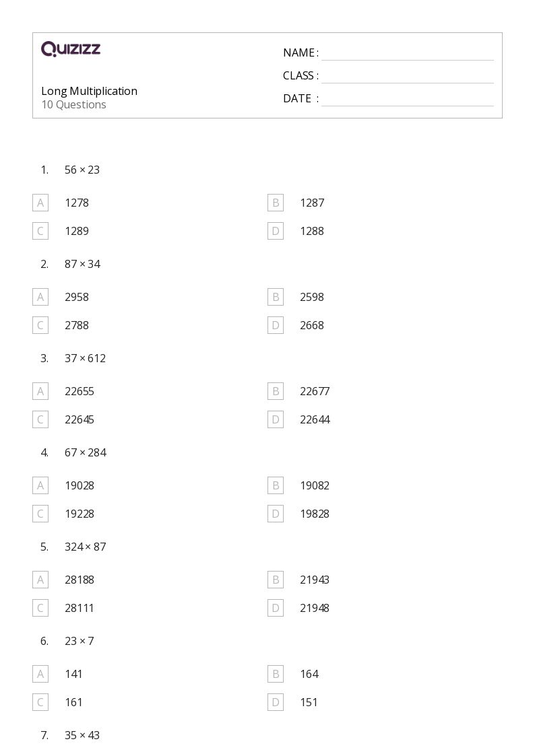Select box A for answer 28188

click(40, 580)
